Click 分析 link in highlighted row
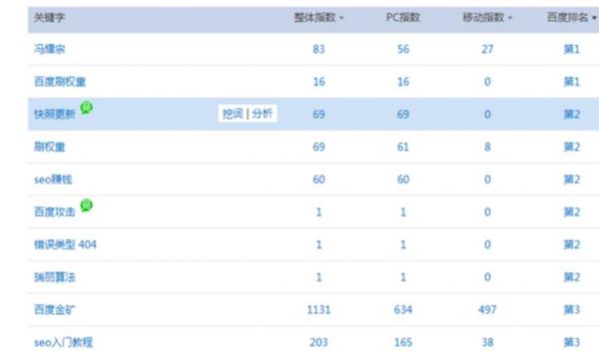Viewport: 599px width, 364px height. (x=262, y=114)
